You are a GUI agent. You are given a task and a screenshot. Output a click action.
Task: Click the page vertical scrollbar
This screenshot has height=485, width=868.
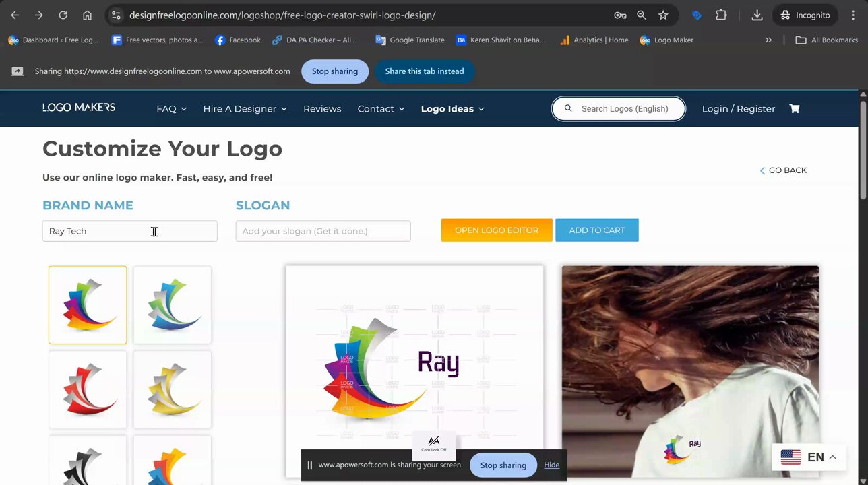click(863, 149)
